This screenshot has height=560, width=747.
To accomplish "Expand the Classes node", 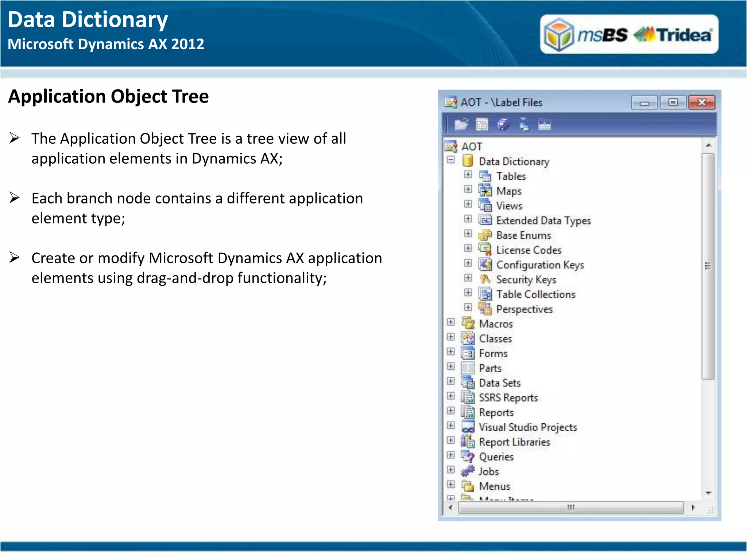I will click(451, 337).
